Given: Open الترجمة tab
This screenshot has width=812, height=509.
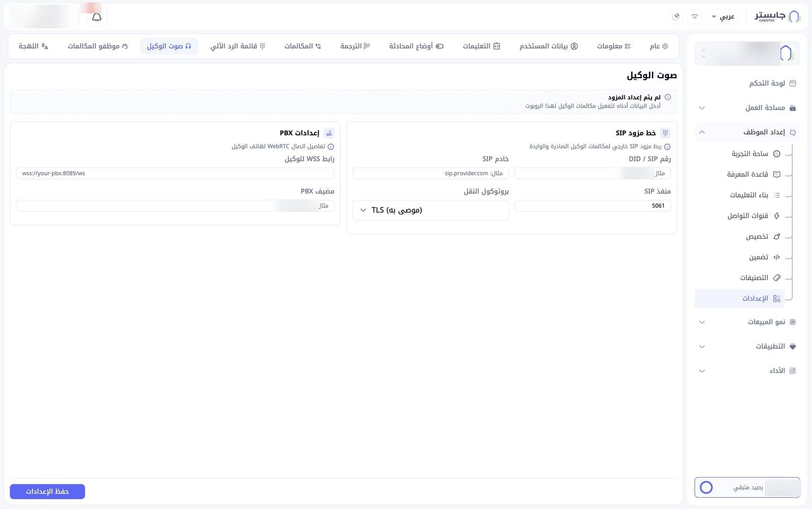Looking at the screenshot, I should [x=355, y=46].
